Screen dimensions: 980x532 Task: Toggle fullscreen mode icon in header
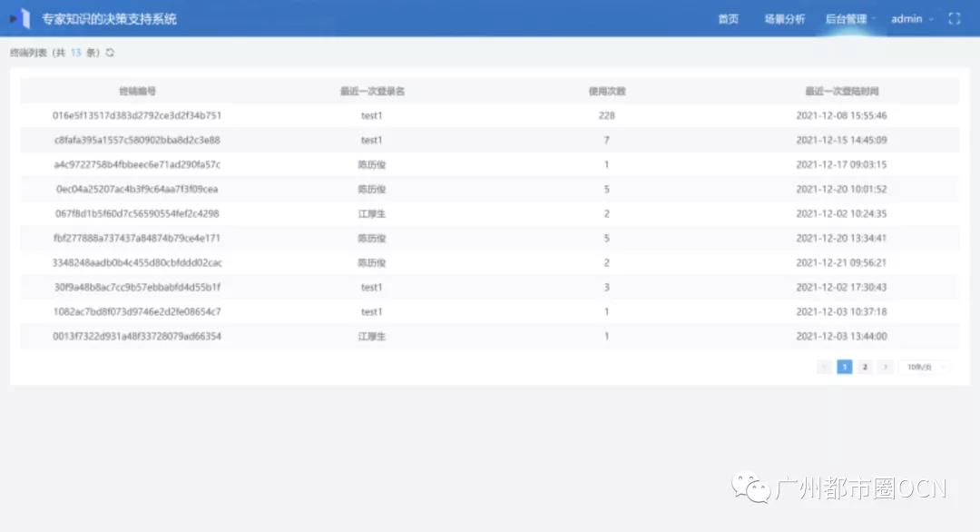coord(954,19)
